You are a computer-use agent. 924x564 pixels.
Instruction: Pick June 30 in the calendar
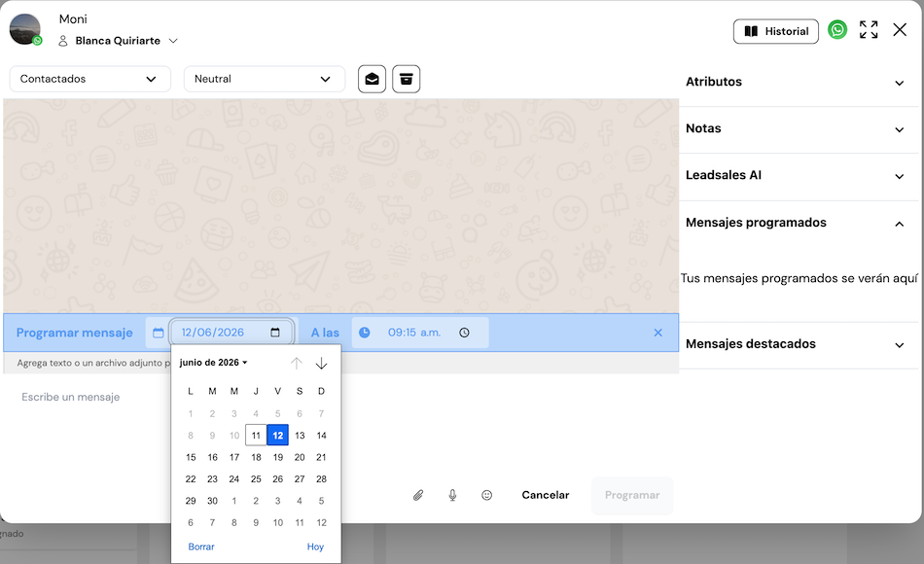212,501
